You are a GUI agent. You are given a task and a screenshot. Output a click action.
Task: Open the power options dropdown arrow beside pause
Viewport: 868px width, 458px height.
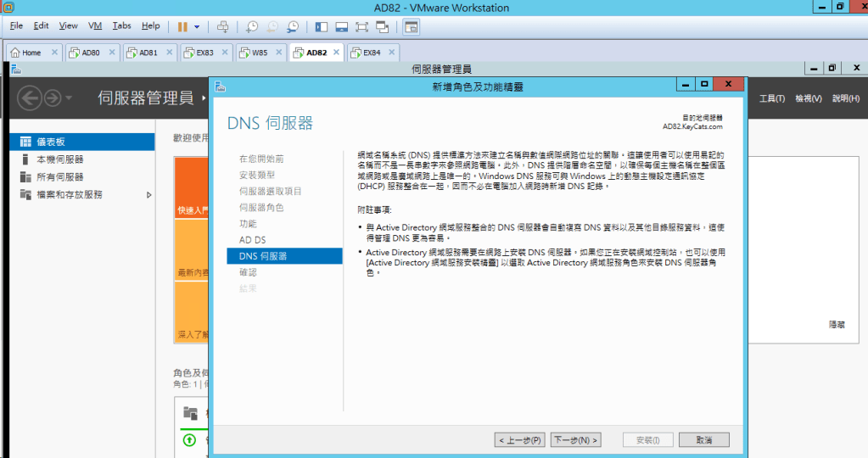[197, 26]
